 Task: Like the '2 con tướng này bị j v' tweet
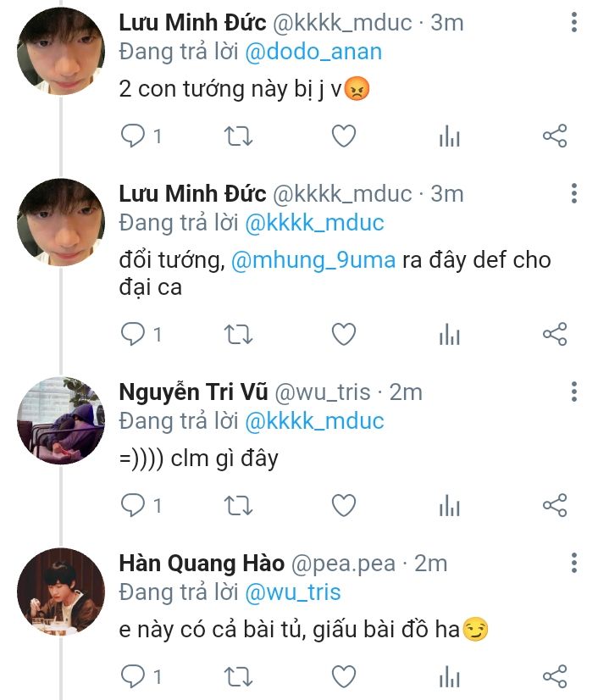pos(343,136)
